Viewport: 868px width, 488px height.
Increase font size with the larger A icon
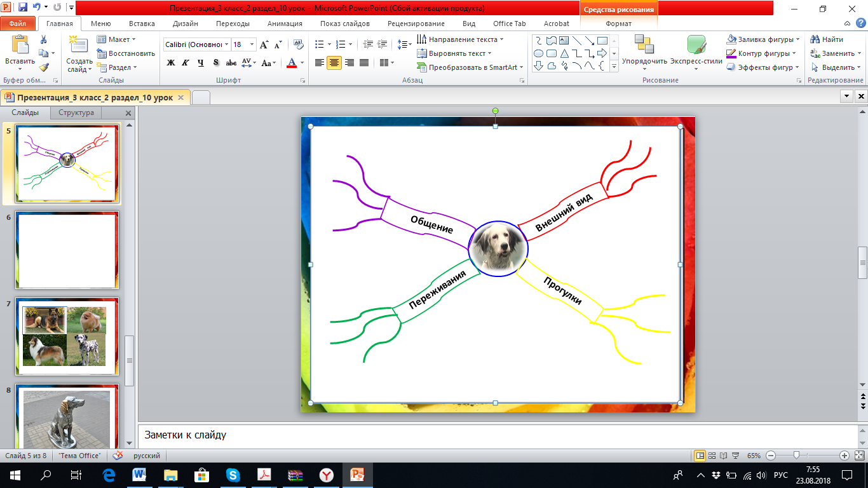coord(264,44)
